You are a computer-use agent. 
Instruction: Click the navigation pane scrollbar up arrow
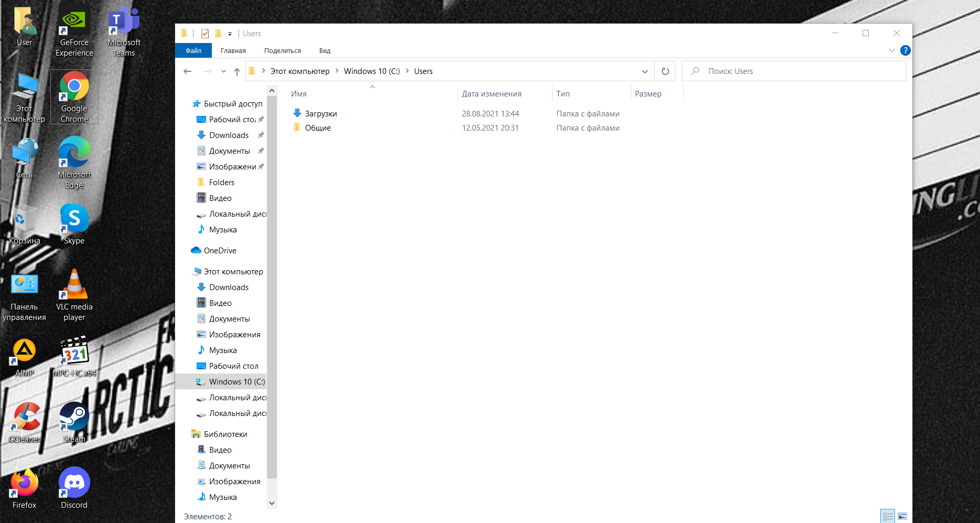[x=272, y=91]
